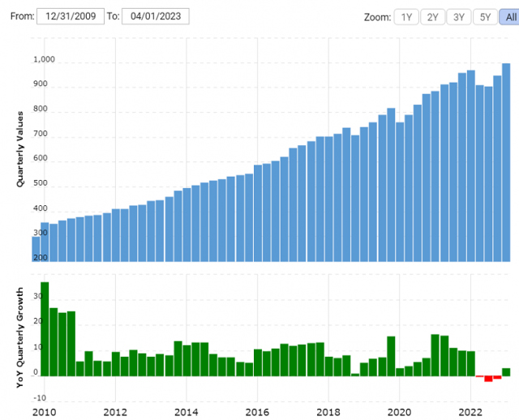The width and height of the screenshot is (519, 420).
Task: Choose the 5Y zoom option
Action: pos(483,17)
